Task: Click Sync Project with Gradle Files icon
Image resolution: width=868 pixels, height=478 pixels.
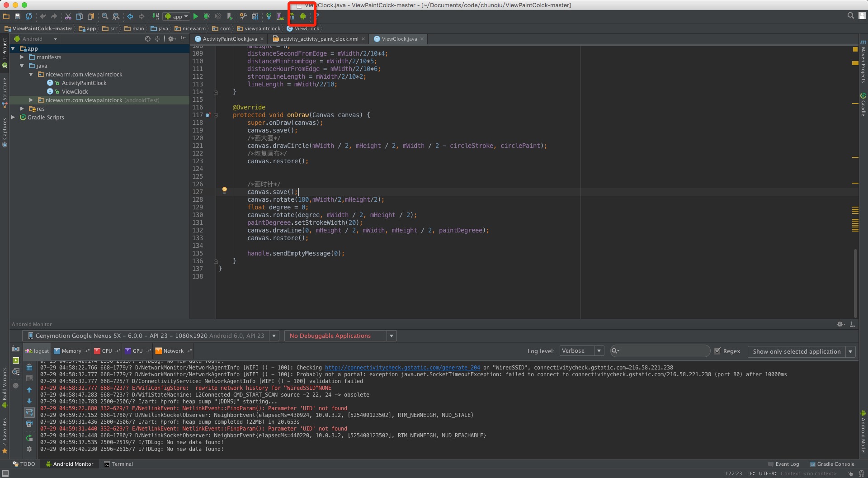Action: (x=269, y=16)
